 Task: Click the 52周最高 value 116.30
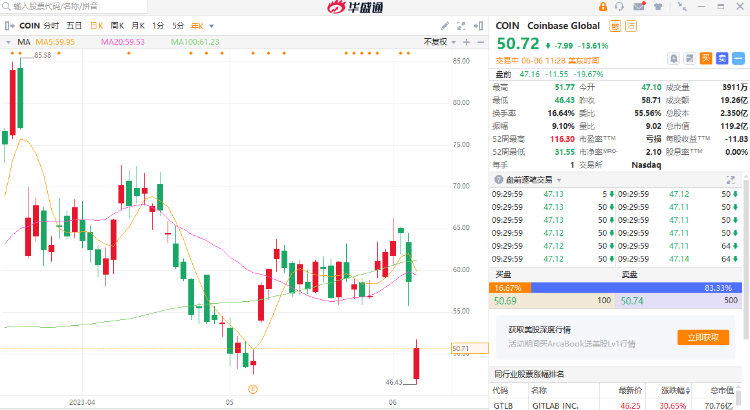coord(562,139)
